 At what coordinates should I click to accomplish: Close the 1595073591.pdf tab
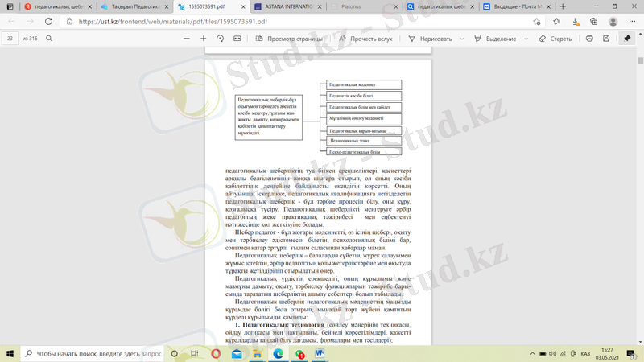(243, 7)
